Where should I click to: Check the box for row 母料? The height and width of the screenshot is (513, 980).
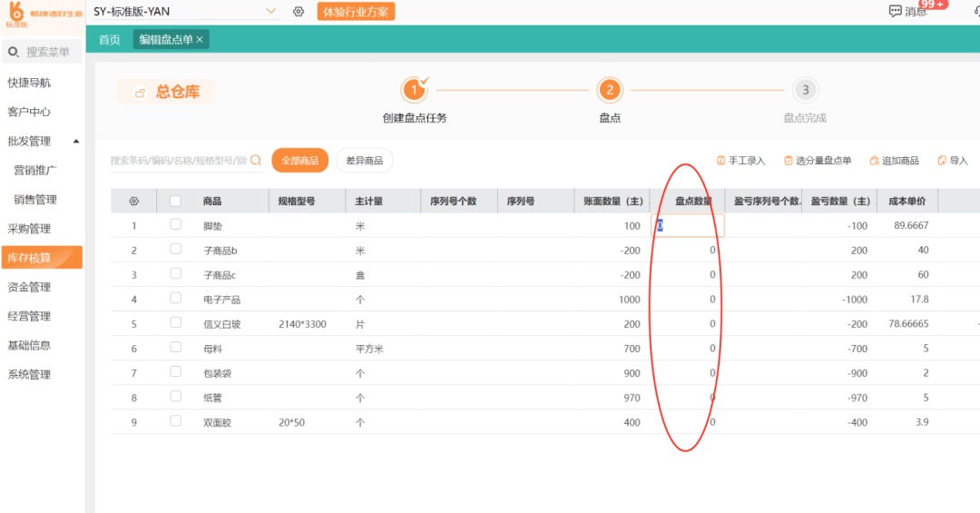pos(176,347)
